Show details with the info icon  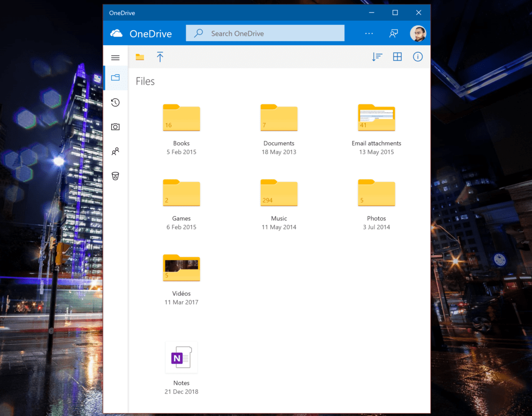tap(418, 57)
